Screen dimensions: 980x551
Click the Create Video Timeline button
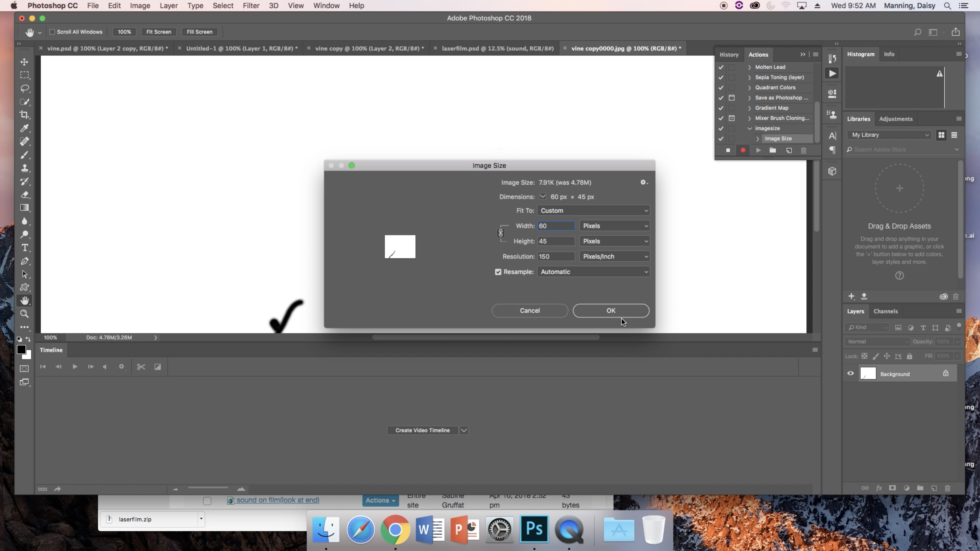[x=422, y=430]
